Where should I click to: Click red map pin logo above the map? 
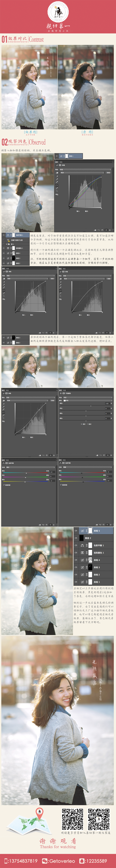coord(39,814)
